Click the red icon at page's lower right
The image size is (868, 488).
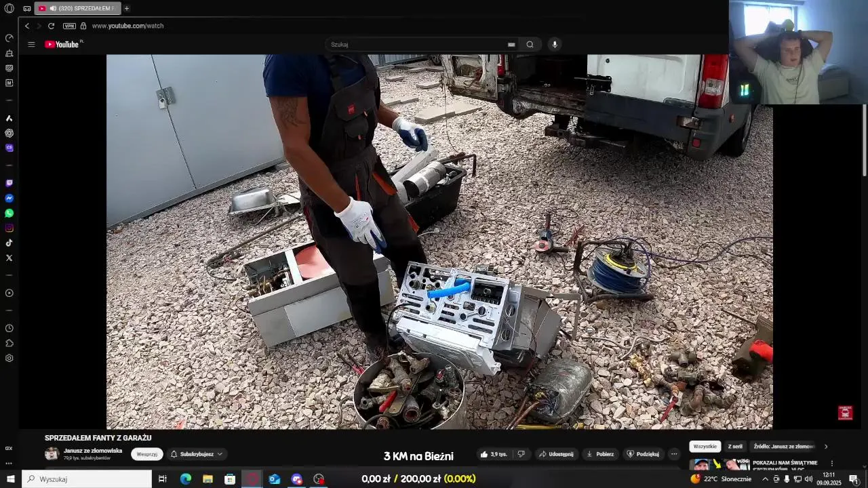tap(845, 413)
